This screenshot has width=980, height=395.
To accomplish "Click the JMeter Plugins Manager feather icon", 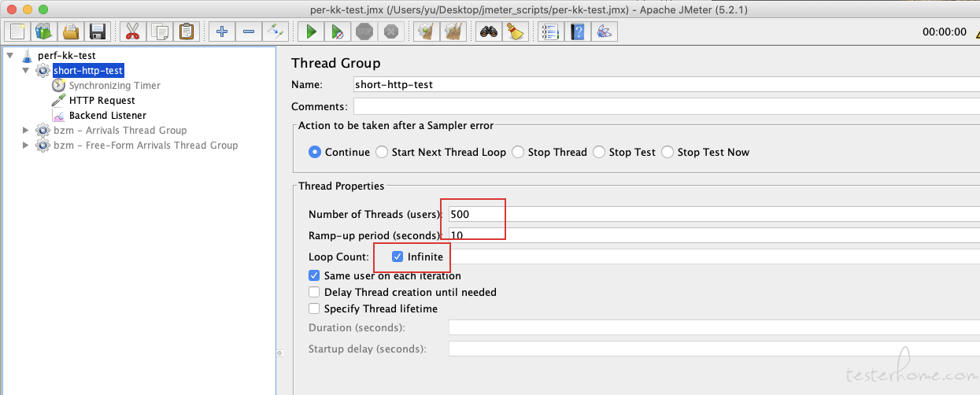I will point(605,31).
